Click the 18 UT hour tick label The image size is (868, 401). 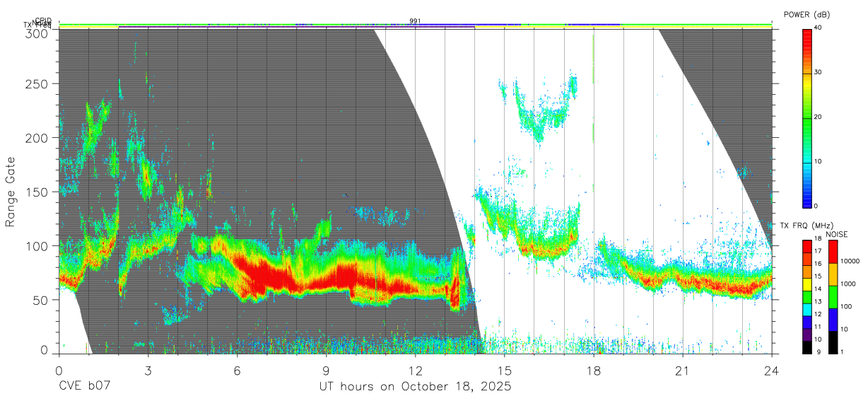point(593,371)
